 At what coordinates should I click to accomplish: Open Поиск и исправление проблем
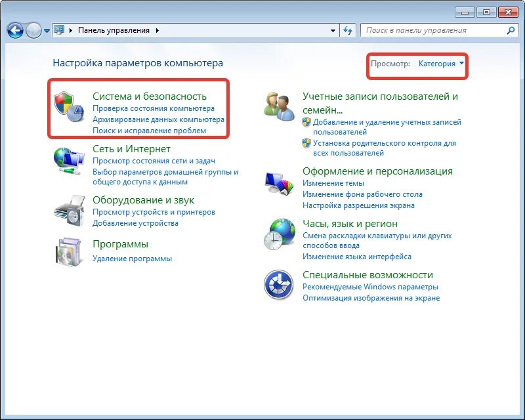149,131
